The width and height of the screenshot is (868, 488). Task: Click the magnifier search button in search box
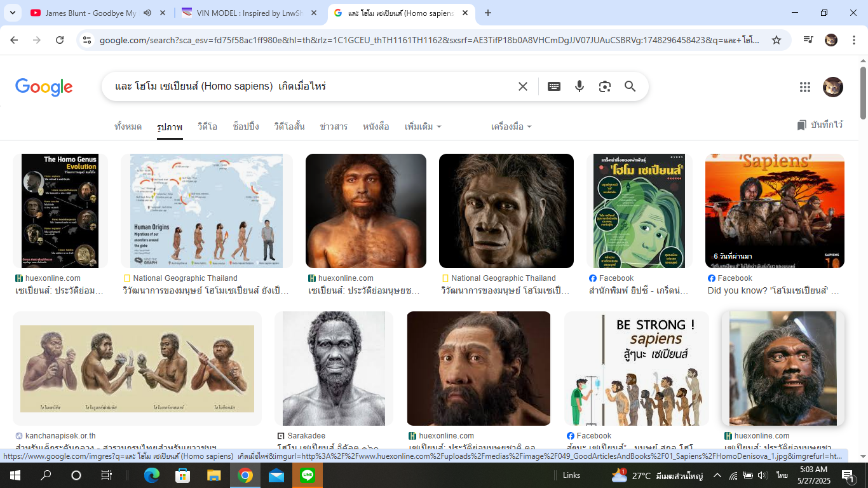click(x=630, y=86)
